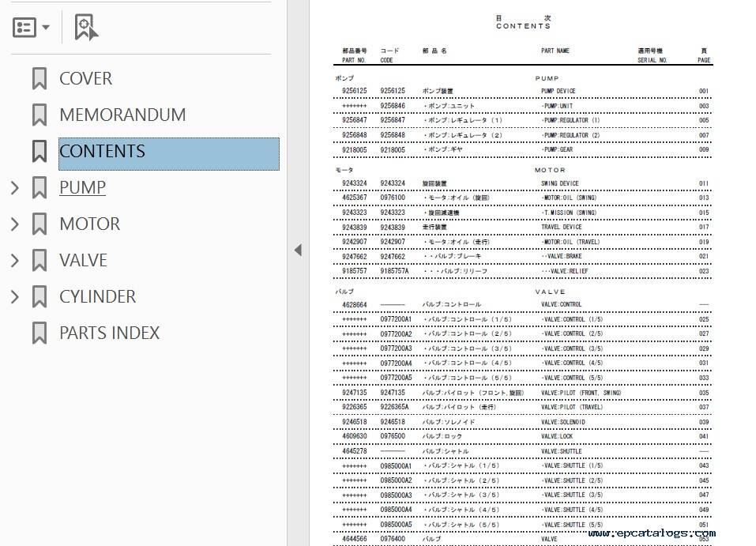Click the VALVE:BRAKE entry

pyautogui.click(x=562, y=257)
